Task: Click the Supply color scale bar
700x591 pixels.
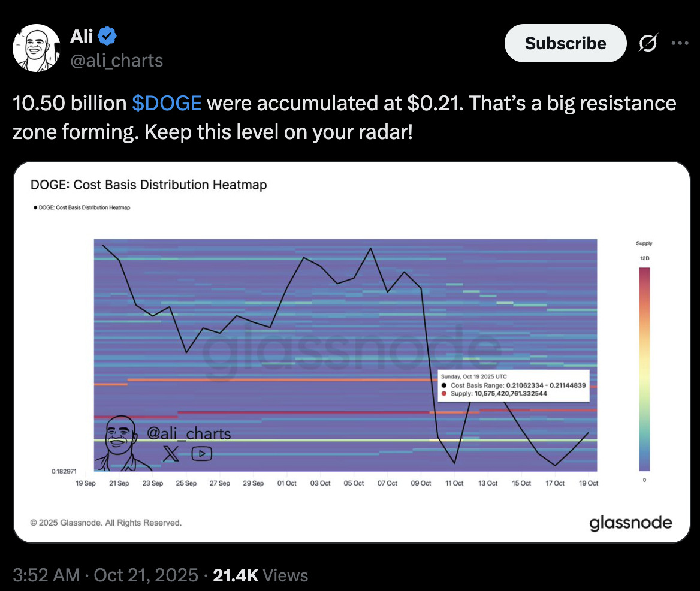Action: [x=644, y=369]
